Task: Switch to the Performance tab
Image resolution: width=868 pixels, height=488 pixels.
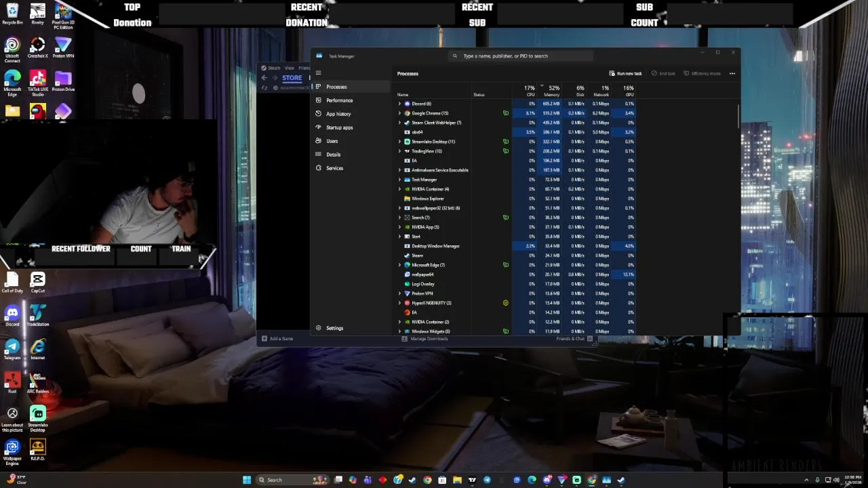Action: [351, 100]
